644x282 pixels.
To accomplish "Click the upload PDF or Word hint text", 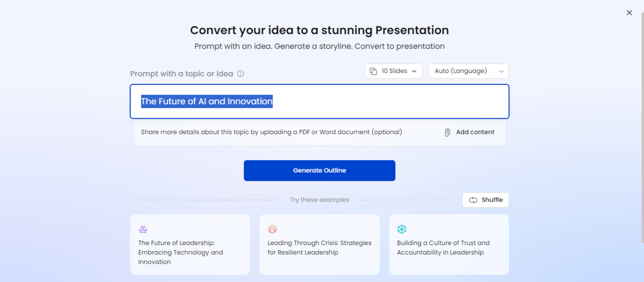I will point(272,132).
